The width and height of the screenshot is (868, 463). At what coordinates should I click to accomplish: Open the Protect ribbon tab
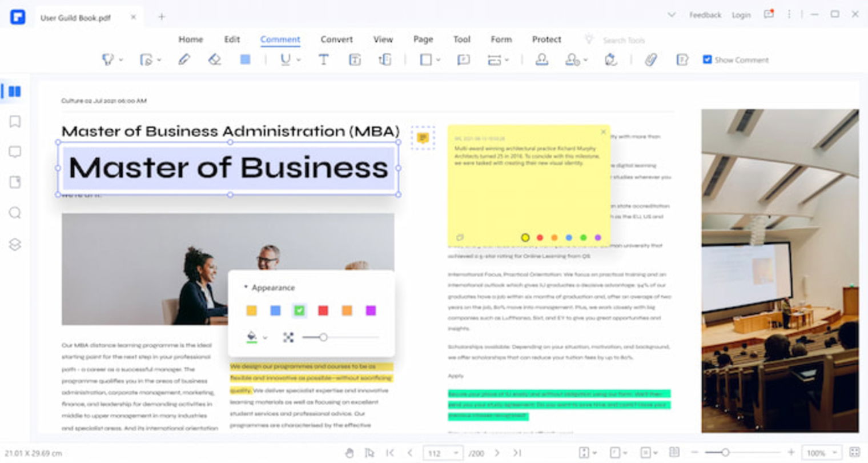(546, 39)
